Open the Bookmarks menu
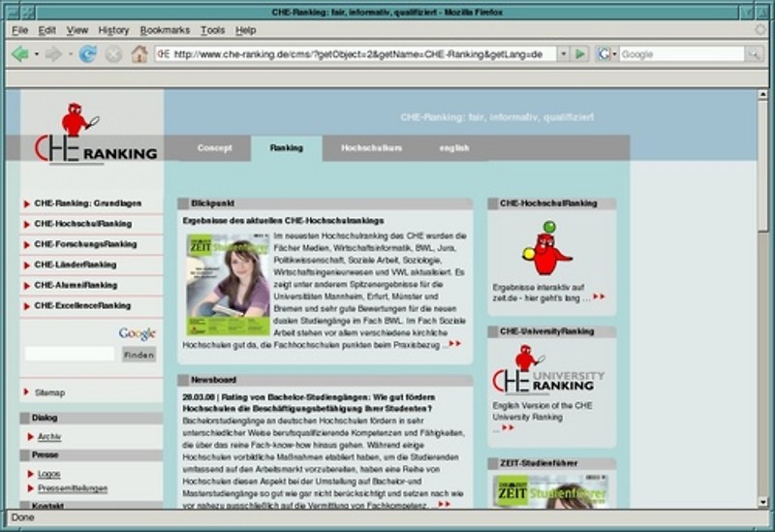The width and height of the screenshot is (775, 532). coord(165,30)
